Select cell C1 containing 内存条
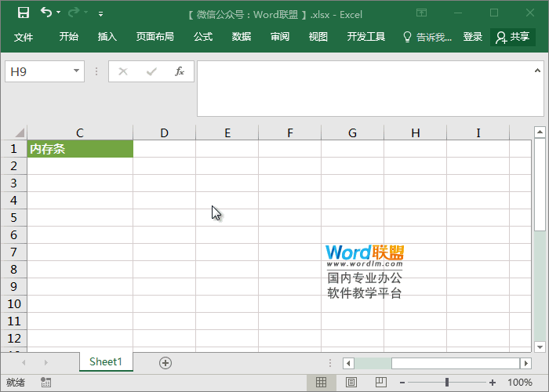The width and height of the screenshot is (549, 392). 80,149
